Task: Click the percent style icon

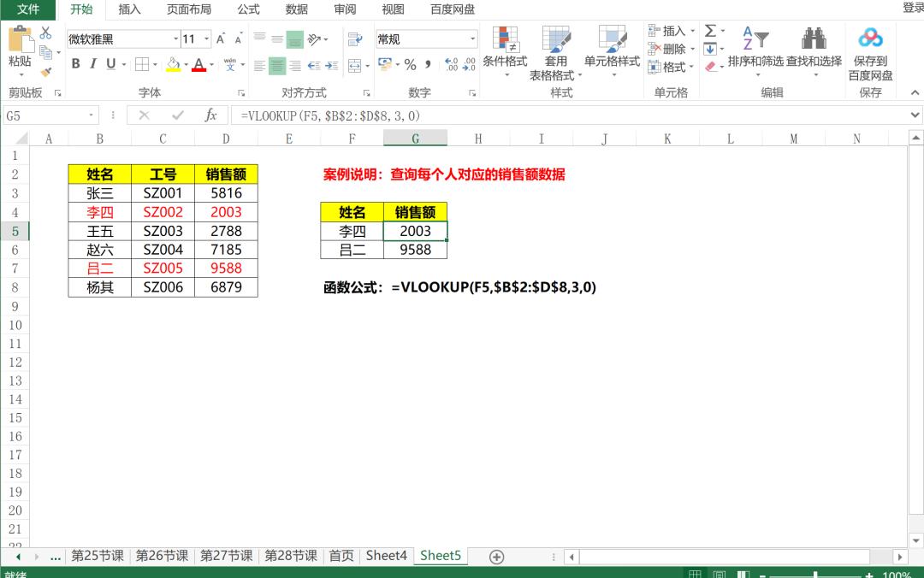Action: pos(410,64)
